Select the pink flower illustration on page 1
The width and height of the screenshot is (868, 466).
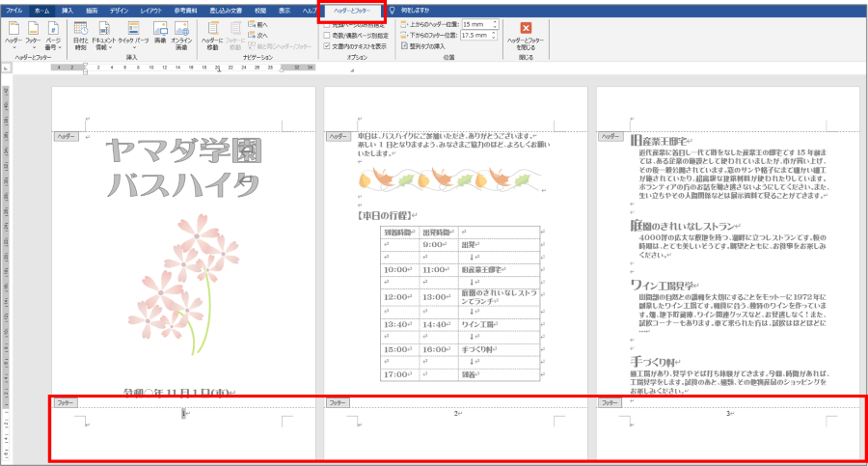click(183, 286)
